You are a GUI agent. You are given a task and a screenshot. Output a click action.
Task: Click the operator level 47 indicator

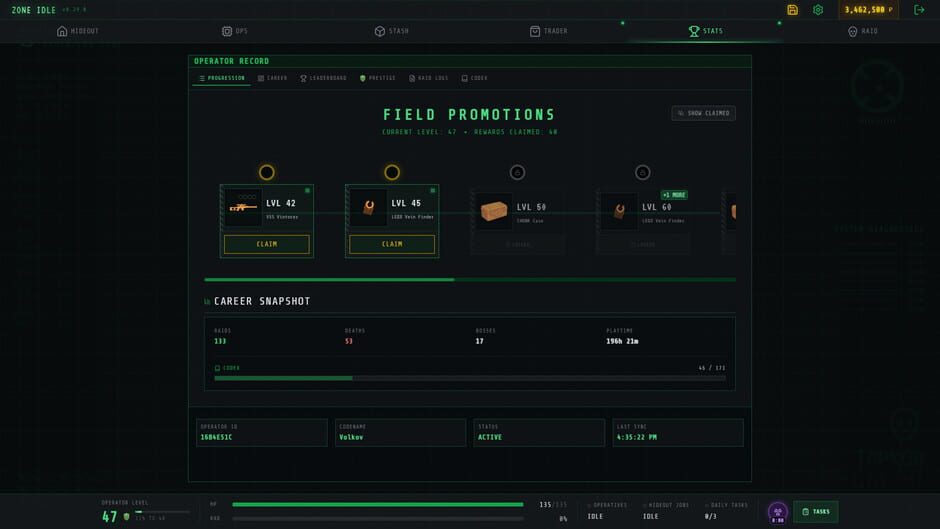coord(110,516)
